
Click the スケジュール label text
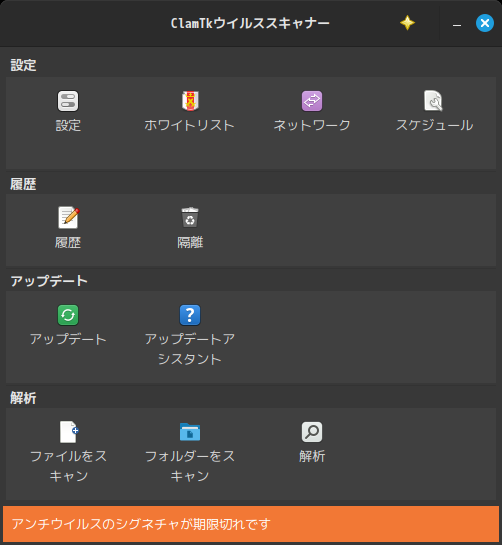435,125
